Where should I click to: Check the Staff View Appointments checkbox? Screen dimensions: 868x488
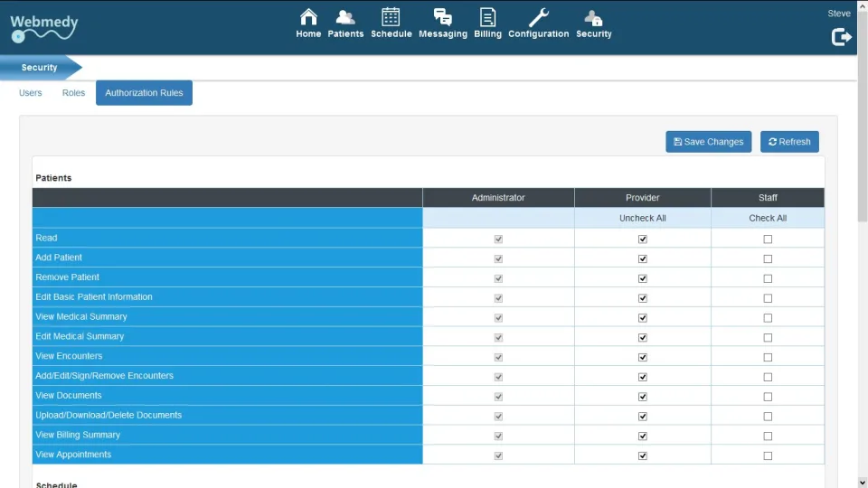pos(768,455)
